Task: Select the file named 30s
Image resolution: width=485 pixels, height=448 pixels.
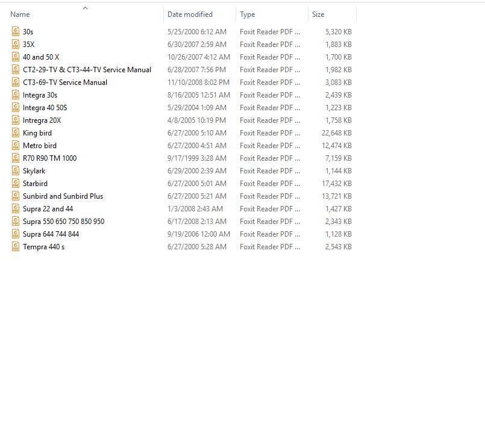Action: coord(28,32)
